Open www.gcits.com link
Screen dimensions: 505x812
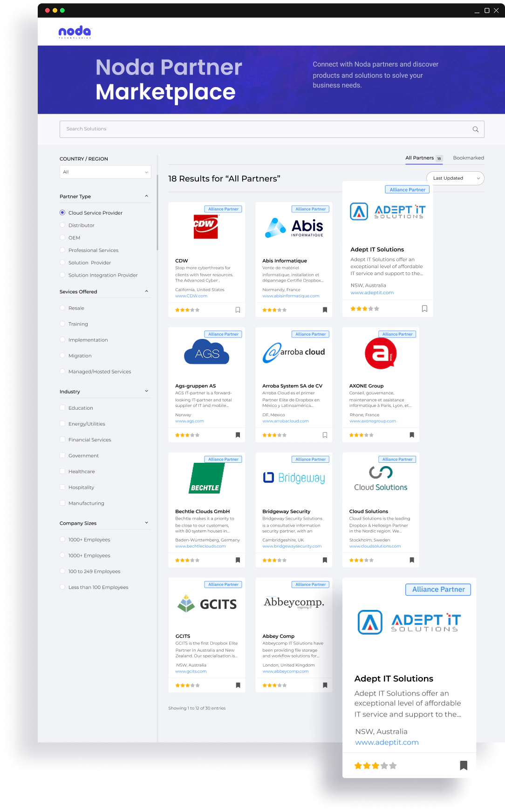[x=191, y=672]
